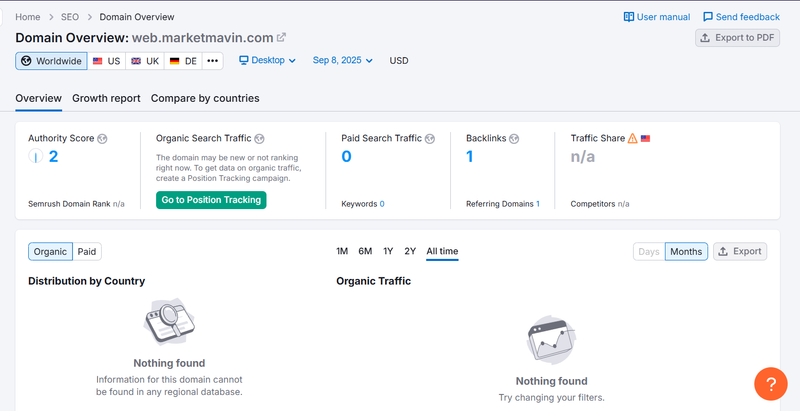Click the Keywords count 0 link
This screenshot has height=411, width=800.
pos(382,204)
